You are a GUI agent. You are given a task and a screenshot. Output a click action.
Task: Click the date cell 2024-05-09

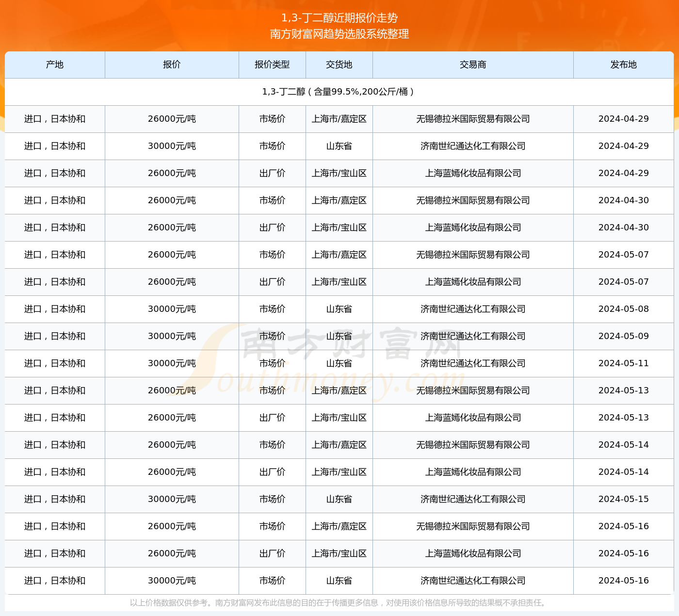624,336
